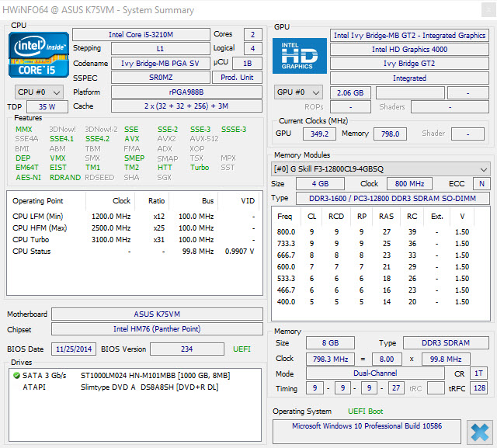Click the Dual-Channel mode field
The width and height of the screenshot is (497, 448).
coord(375,373)
